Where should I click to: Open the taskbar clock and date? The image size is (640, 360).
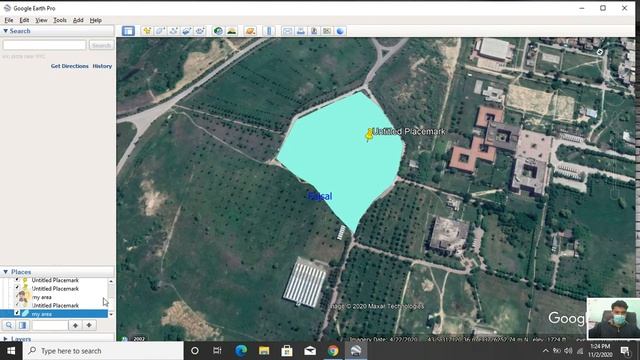pyautogui.click(x=600, y=351)
